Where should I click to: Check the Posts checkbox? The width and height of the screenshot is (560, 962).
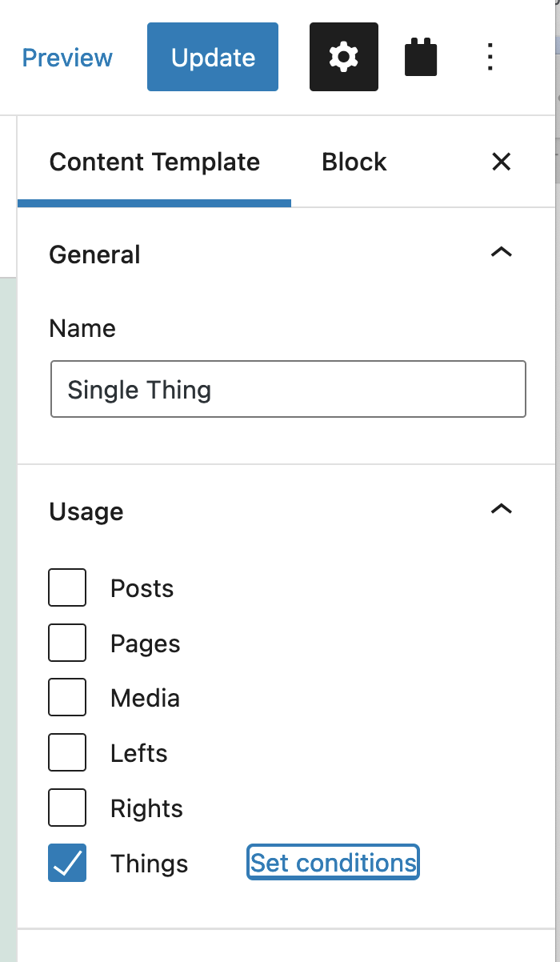pos(67,587)
